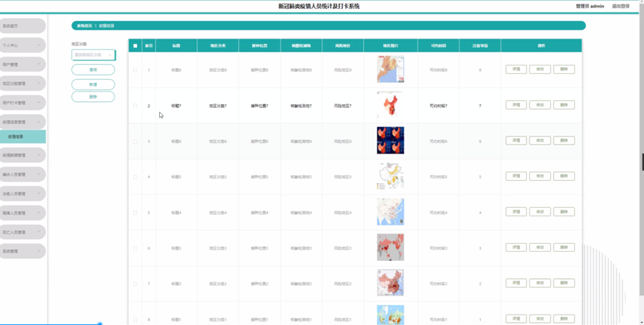The image size is (644, 325).
Task: Click the 可约时段 column header
Action: (439, 45)
